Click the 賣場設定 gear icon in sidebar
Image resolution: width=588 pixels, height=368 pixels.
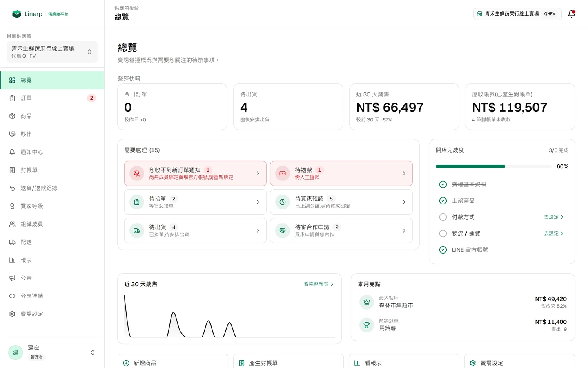coord(12,314)
